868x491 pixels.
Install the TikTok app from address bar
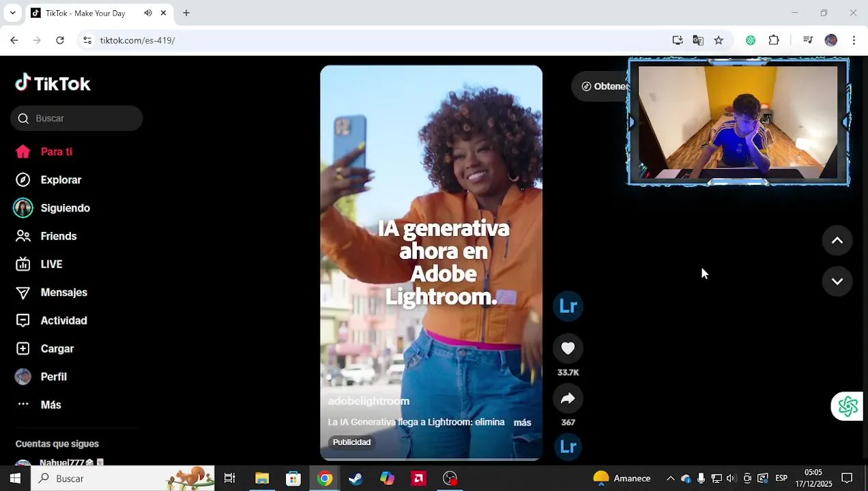(x=678, y=40)
